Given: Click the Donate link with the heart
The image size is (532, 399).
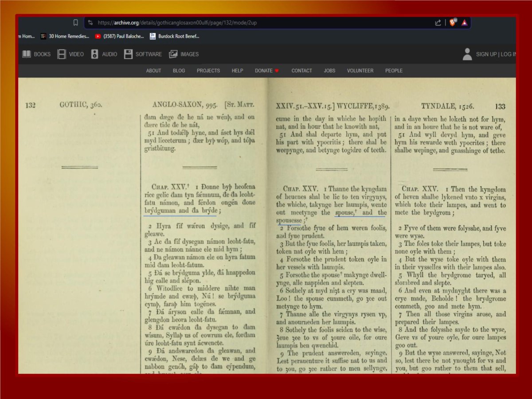Looking at the screenshot, I should (266, 70).
